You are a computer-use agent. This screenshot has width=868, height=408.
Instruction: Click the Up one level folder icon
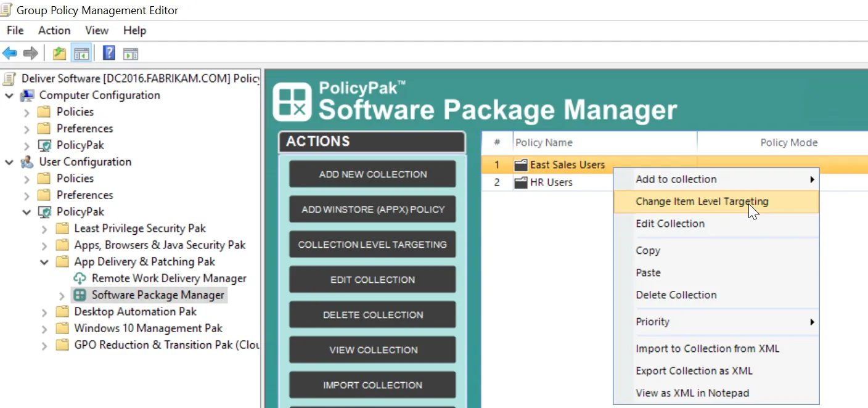click(x=59, y=53)
